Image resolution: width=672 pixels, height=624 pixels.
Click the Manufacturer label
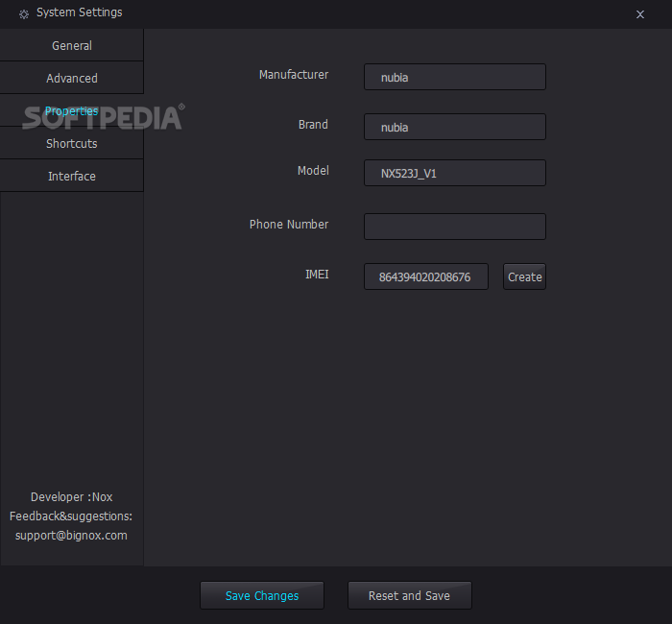click(294, 75)
